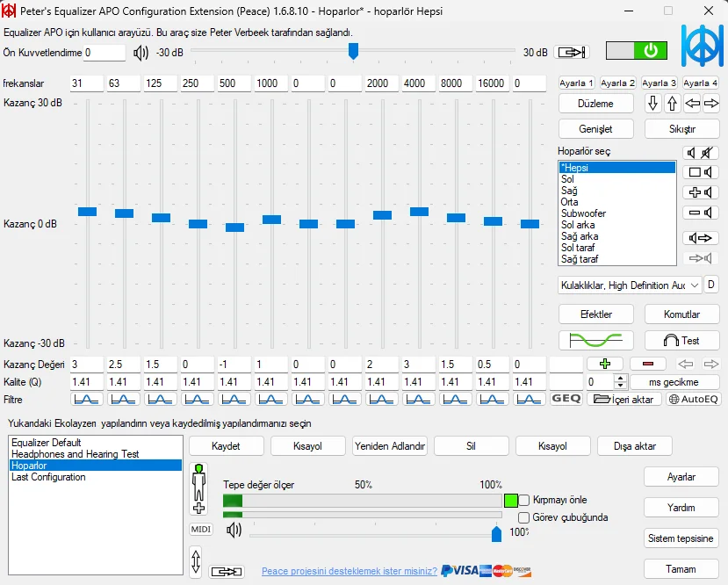Screen dimensions: 728x585
Task: Click the Sıkıştır button
Action: [681, 129]
